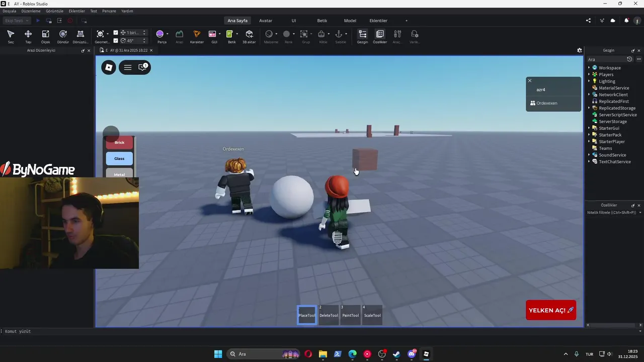644x362 pixels.
Task: Insert a Parça (Part) with the sphere icon
Action: tap(160, 34)
